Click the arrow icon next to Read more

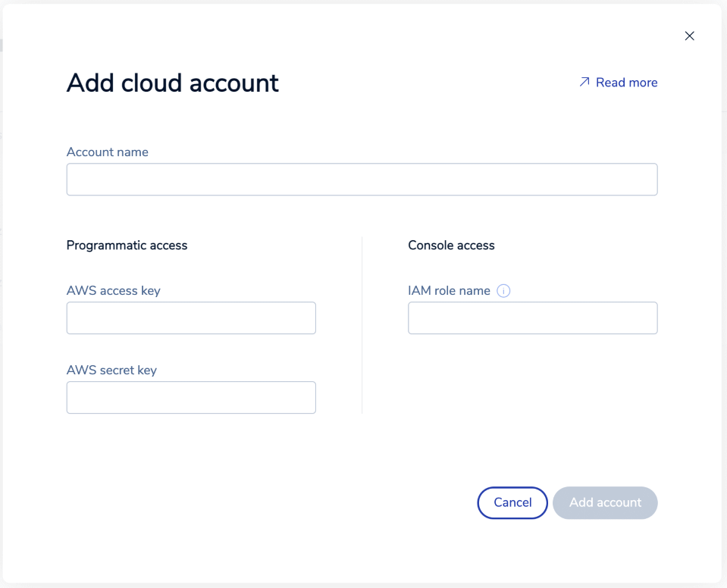tap(584, 82)
